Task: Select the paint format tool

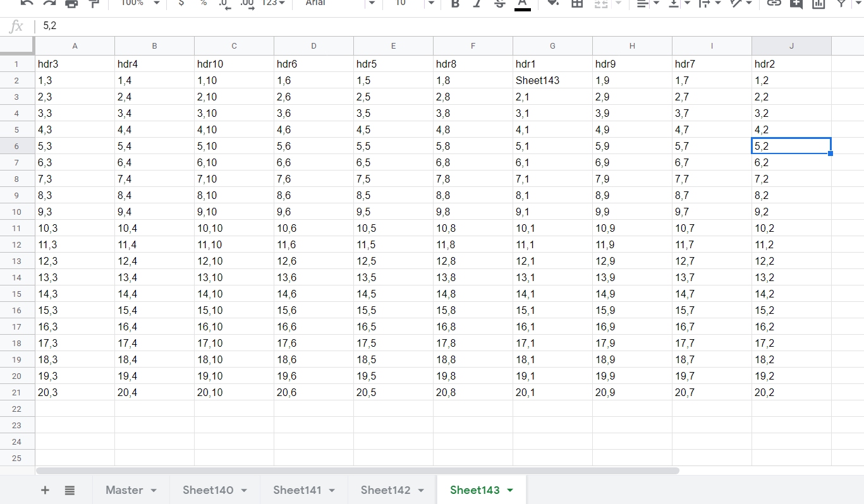Action: click(94, 4)
